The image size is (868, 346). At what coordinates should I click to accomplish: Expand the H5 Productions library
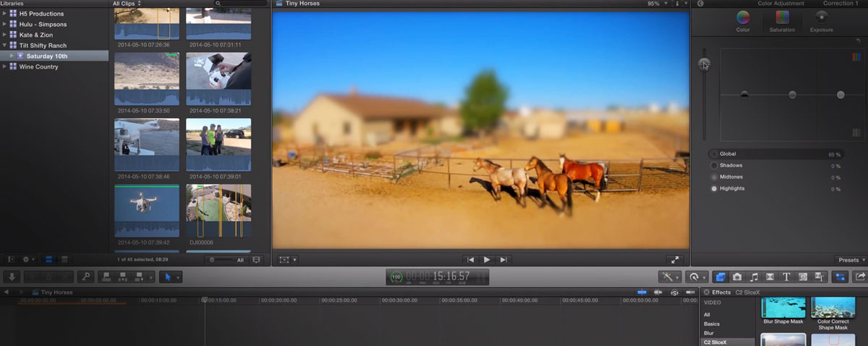pos(6,14)
